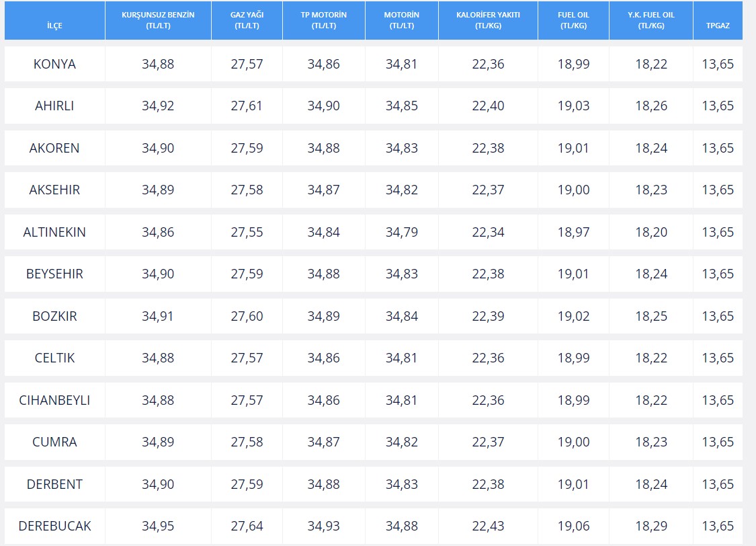Click the DEREBUCAK district name
This screenshot has width=756, height=546.
(x=54, y=526)
